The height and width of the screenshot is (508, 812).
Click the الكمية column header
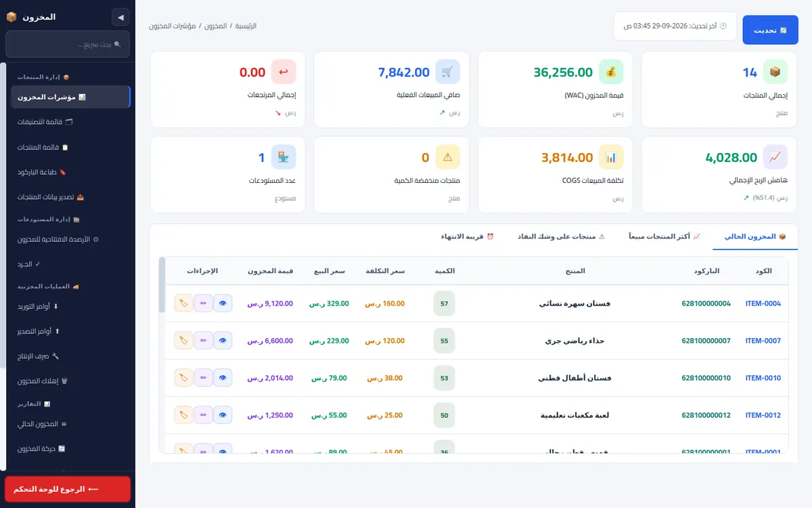(445, 271)
